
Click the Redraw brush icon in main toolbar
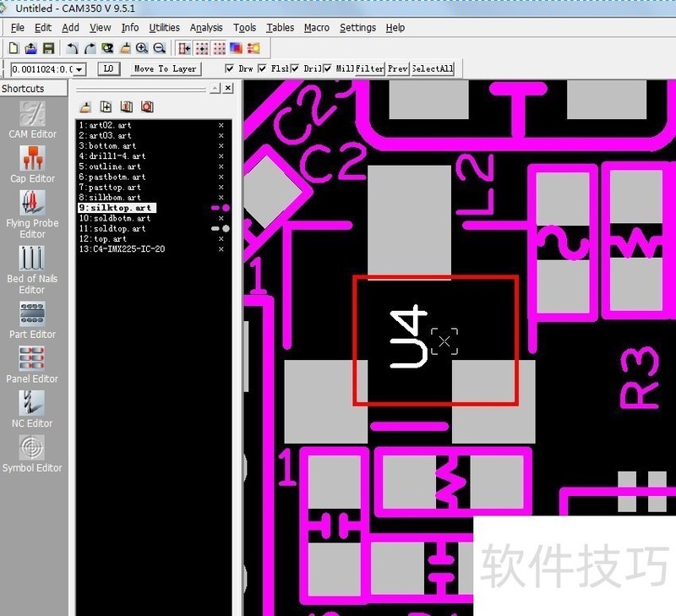125,48
